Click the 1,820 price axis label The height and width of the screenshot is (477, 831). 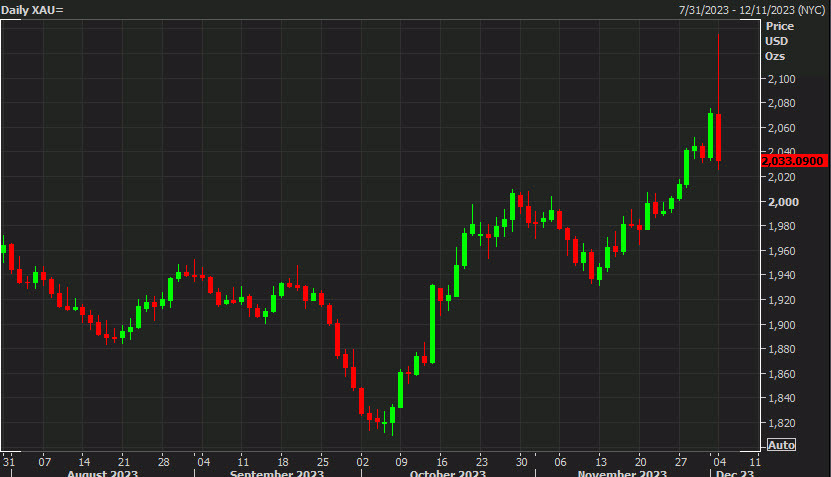782,423
